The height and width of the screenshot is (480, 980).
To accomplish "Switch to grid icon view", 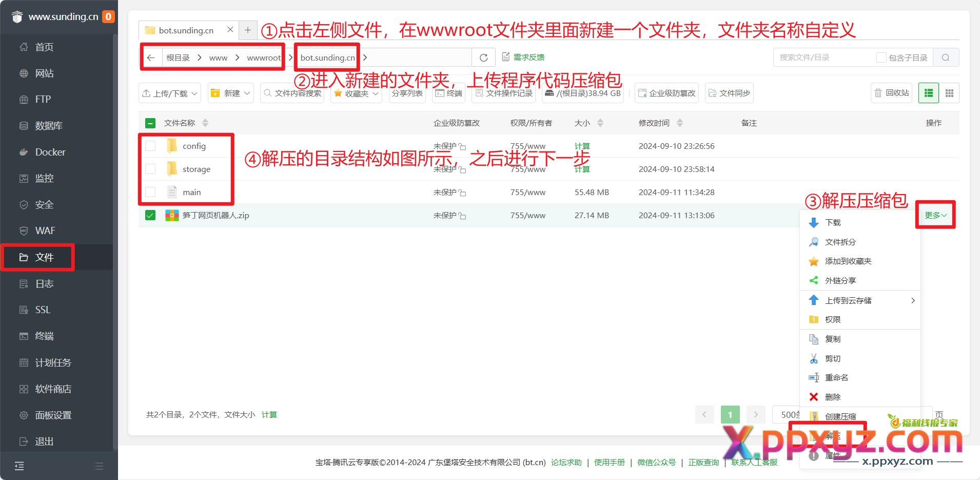I will click(949, 93).
